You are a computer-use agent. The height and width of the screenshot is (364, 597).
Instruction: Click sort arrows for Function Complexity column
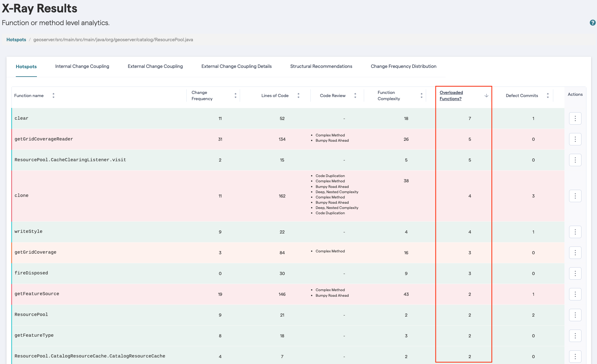click(x=421, y=95)
